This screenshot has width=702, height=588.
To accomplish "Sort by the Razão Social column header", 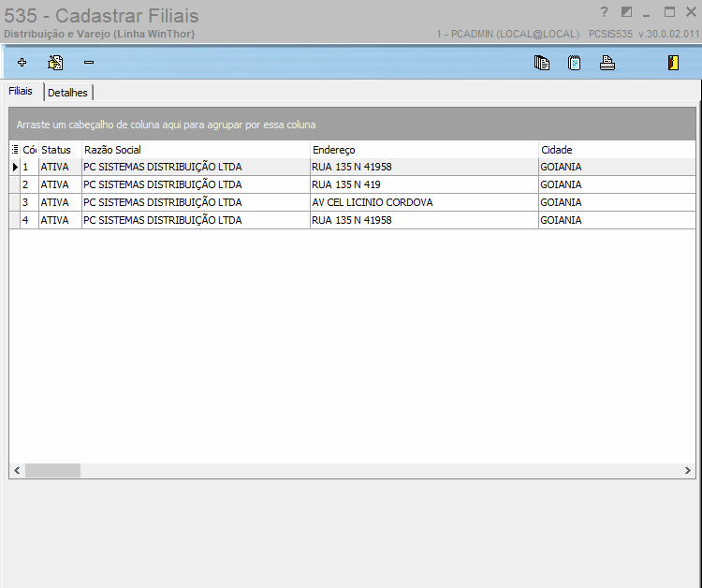I will click(196, 150).
